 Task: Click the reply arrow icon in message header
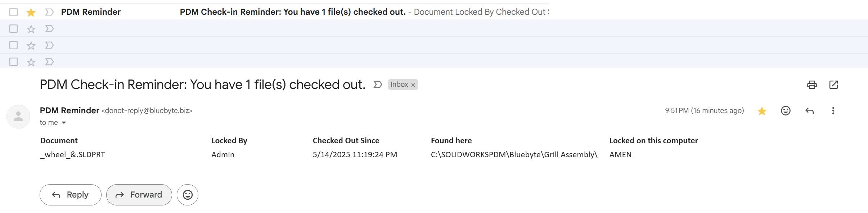[809, 111]
